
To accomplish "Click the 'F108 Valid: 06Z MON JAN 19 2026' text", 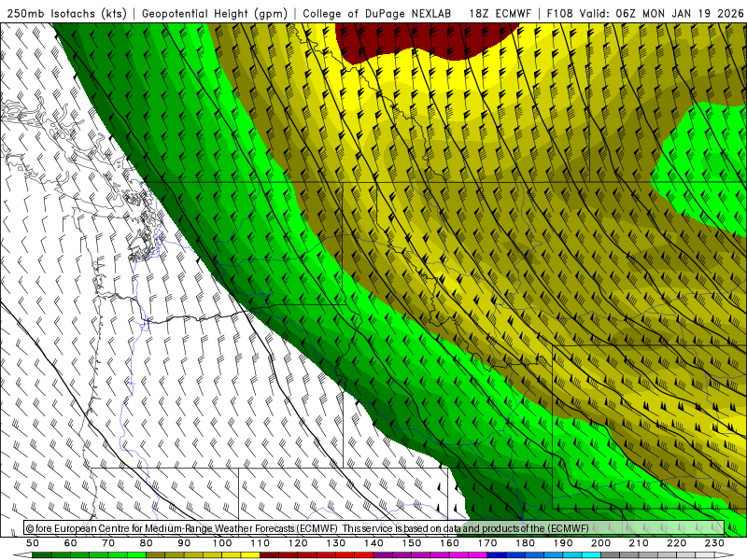I will point(645,13).
